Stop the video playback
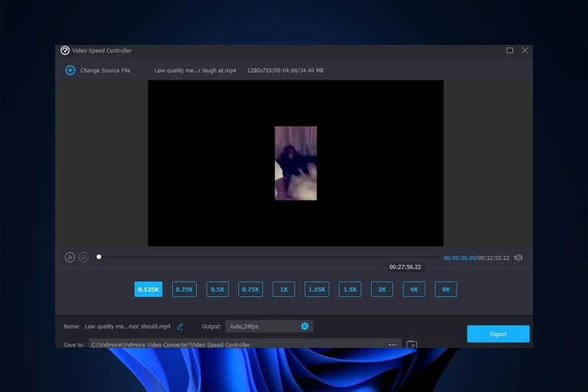The height and width of the screenshot is (392, 588). [83, 257]
